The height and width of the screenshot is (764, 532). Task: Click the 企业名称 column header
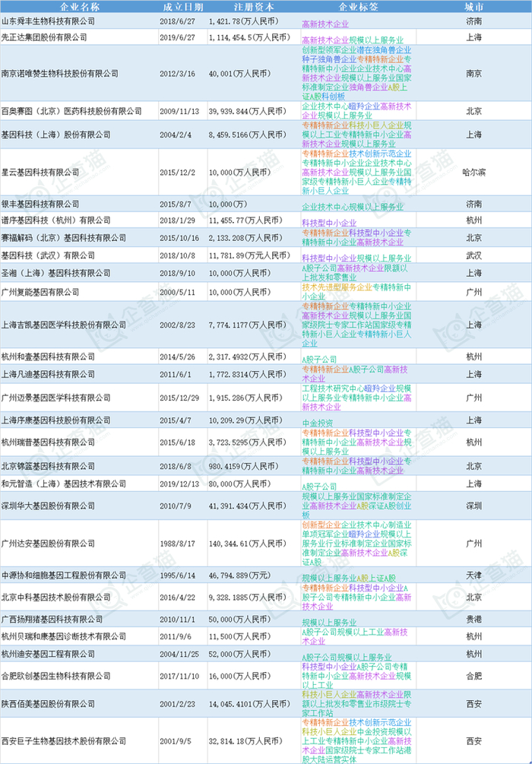coord(79,7)
